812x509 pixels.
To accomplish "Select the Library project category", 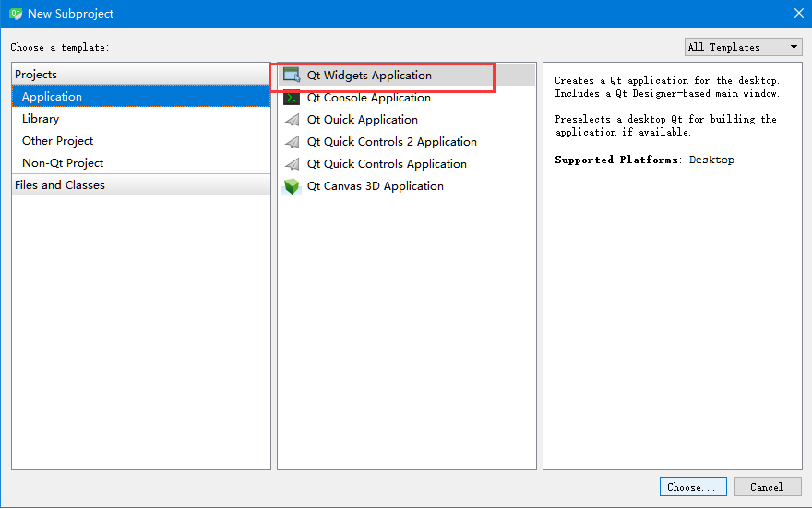I will click(x=41, y=119).
